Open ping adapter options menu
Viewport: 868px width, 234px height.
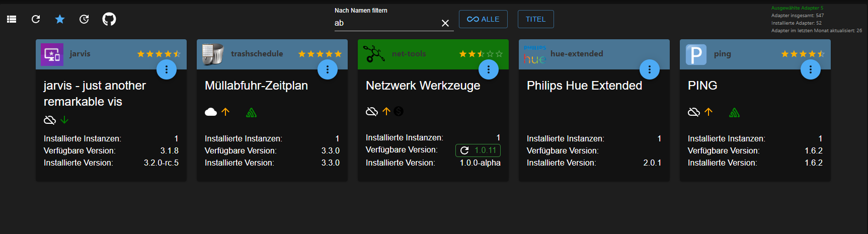(x=811, y=69)
